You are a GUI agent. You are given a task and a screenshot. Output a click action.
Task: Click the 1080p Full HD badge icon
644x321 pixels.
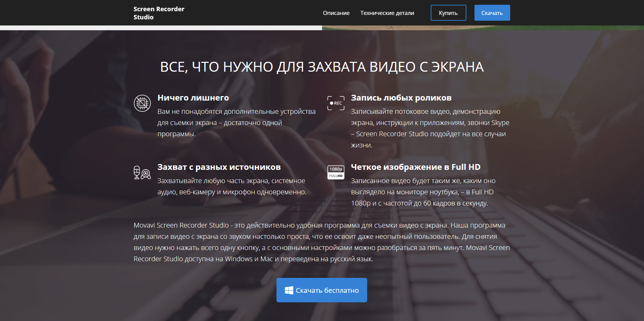pos(336,172)
